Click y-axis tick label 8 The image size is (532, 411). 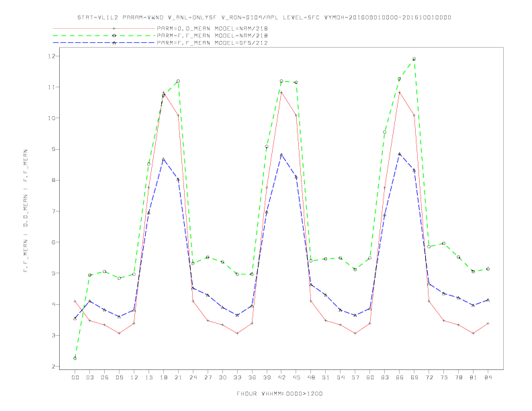coord(53,180)
